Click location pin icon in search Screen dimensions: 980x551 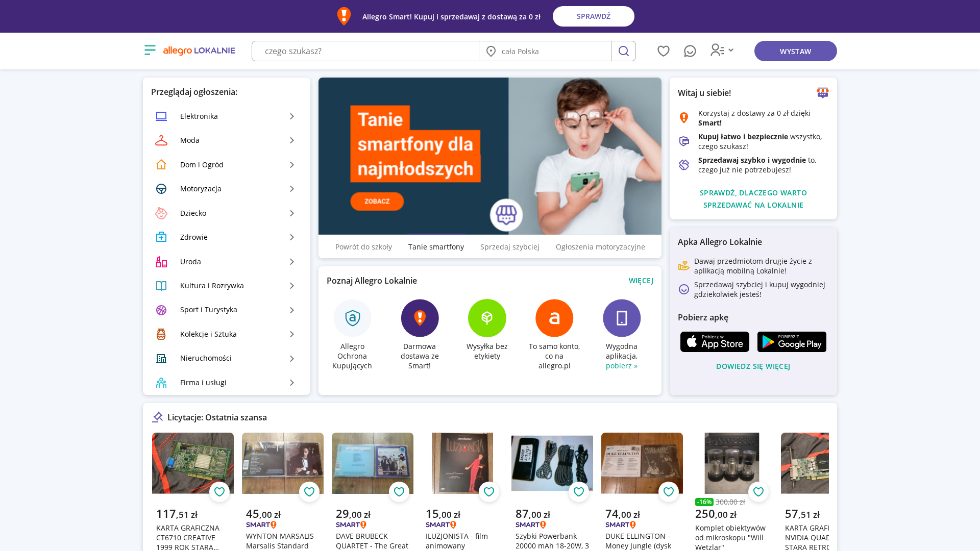491,51
